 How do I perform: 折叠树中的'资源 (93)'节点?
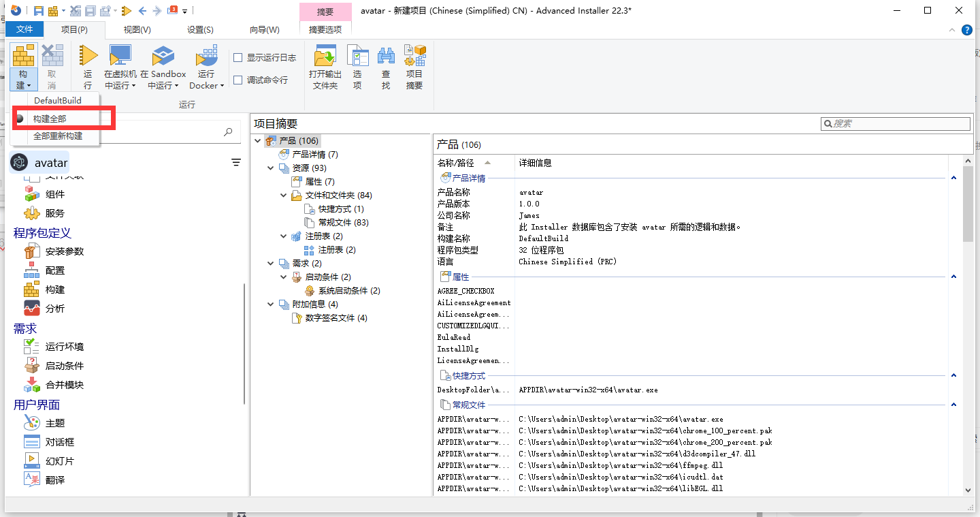tap(270, 168)
